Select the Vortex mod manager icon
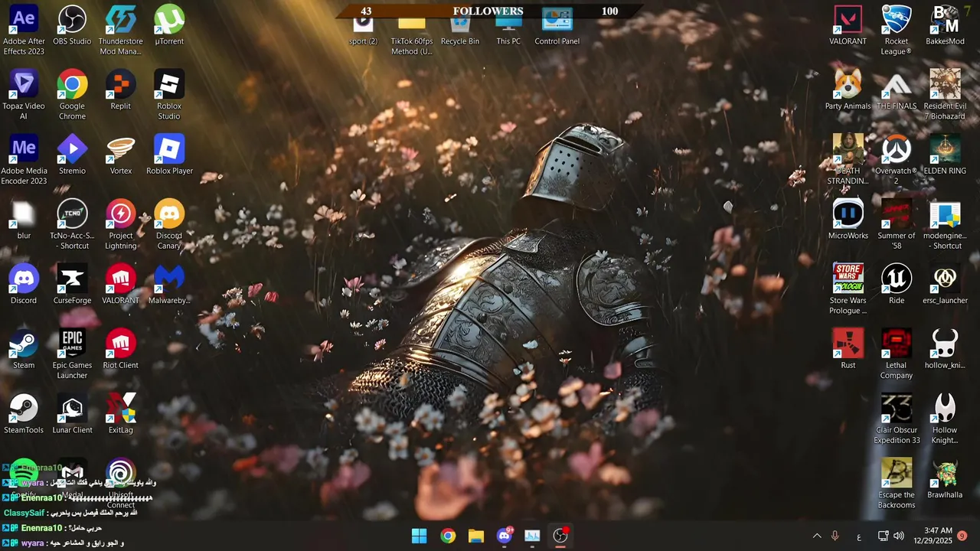Viewport: 980px width, 551px height. (x=120, y=156)
